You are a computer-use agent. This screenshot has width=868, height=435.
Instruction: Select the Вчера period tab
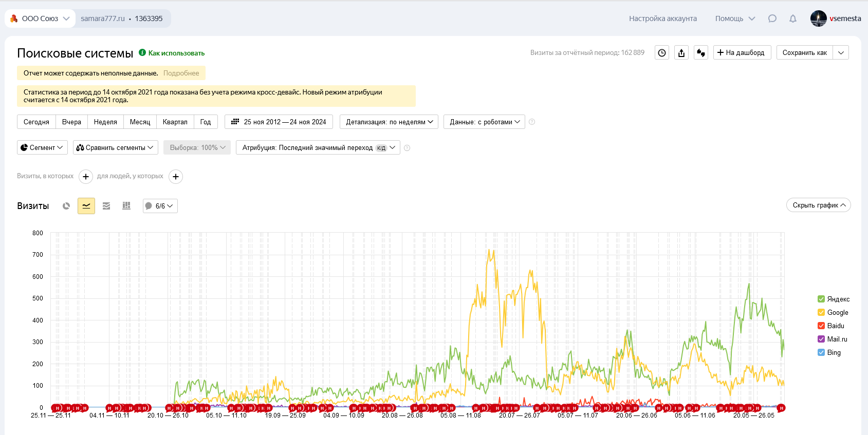[71, 122]
